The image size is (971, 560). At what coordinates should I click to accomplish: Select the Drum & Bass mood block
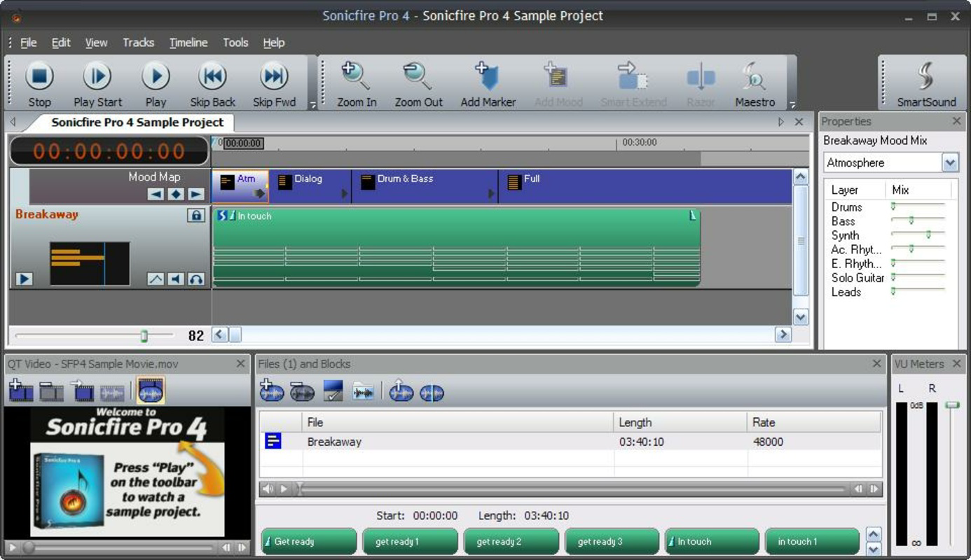pos(425,186)
